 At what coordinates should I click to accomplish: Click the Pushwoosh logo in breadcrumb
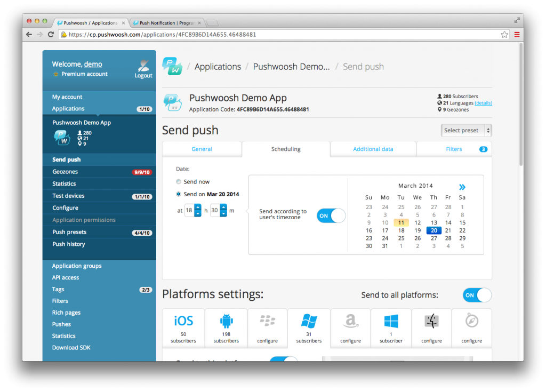(172, 66)
